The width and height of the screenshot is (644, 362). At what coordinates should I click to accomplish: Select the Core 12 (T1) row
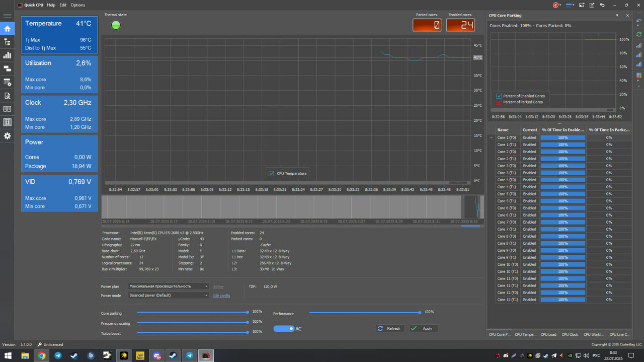click(559, 300)
